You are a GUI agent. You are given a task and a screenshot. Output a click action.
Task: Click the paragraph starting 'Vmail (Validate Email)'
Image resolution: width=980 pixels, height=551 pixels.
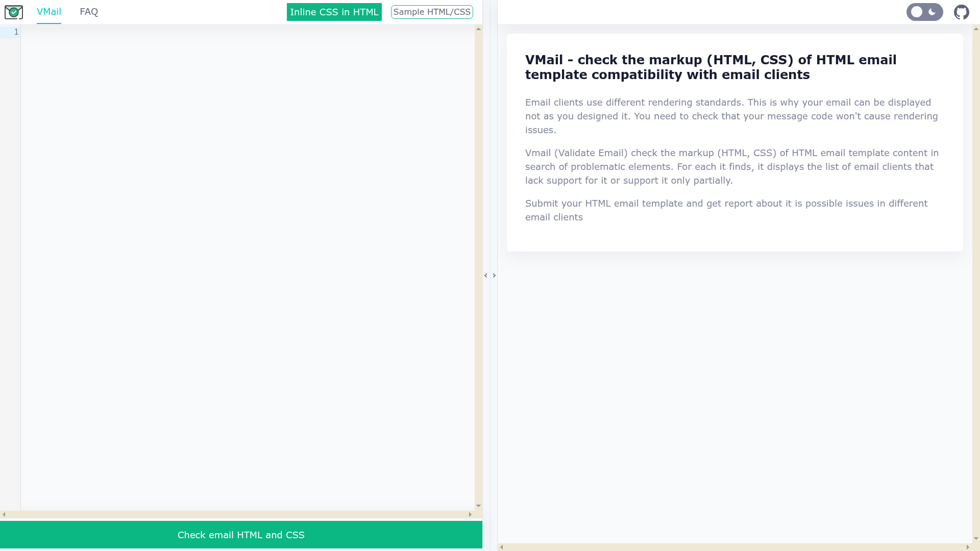[x=732, y=167]
